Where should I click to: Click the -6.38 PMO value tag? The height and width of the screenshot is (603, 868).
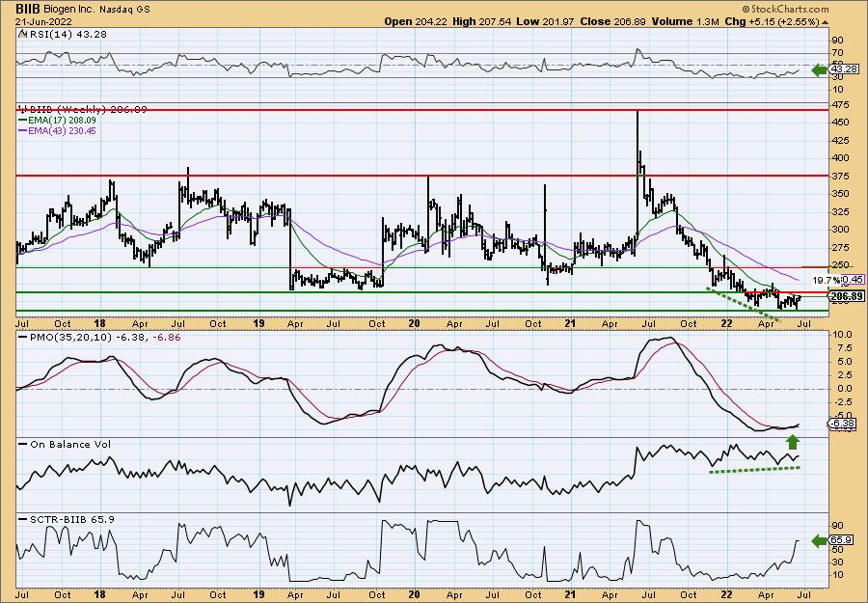click(843, 425)
